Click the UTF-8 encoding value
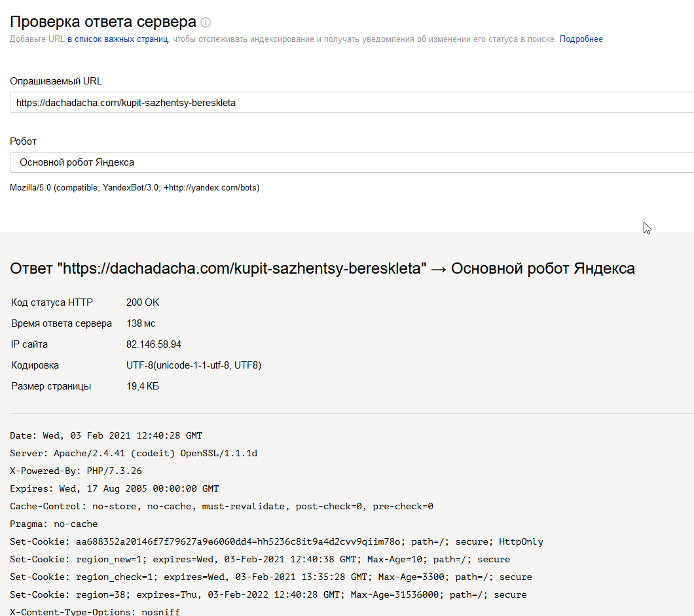The height and width of the screenshot is (616, 694). (x=194, y=365)
